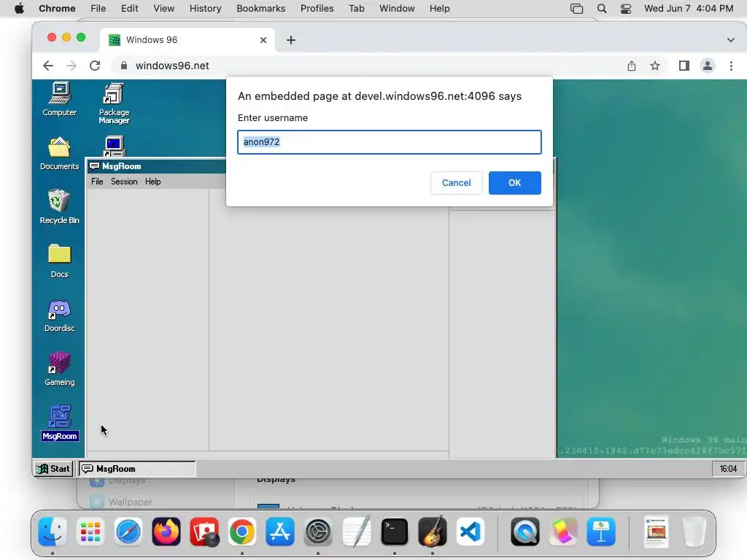Select the Windows 96 browser tab
747x560 pixels.
point(187,40)
